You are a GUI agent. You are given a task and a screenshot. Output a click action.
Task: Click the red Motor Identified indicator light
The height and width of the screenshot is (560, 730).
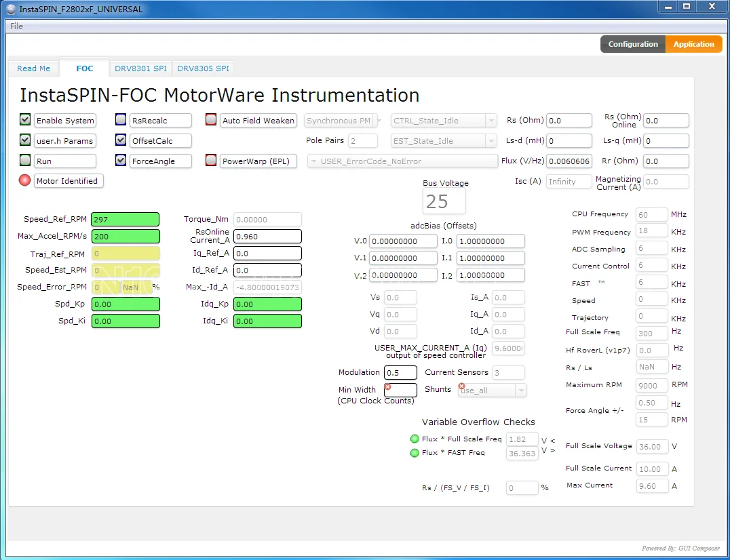(x=24, y=180)
